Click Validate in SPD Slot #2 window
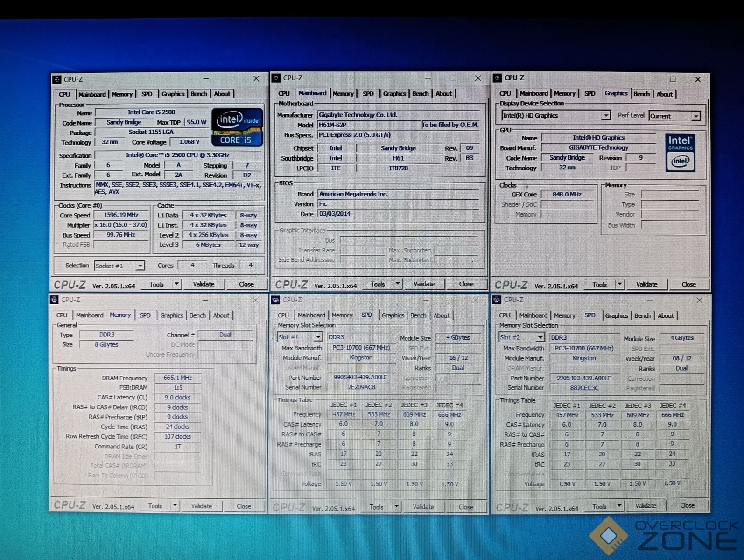The height and width of the screenshot is (560, 744). tap(646, 506)
